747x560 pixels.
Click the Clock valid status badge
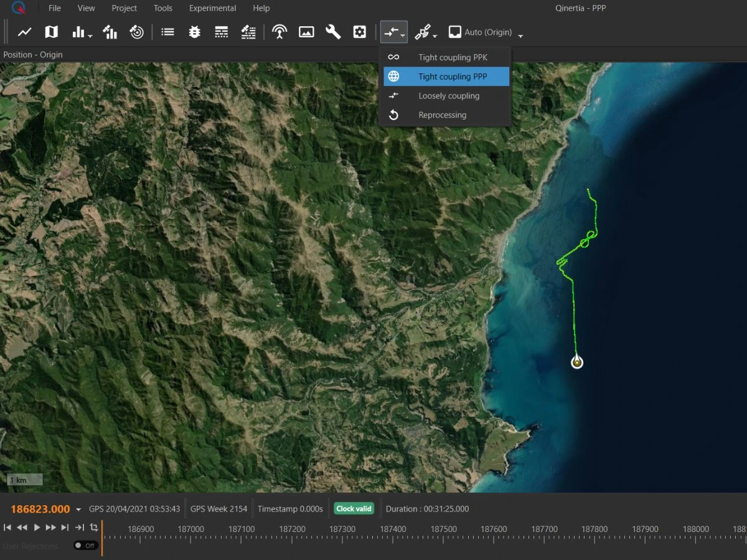point(354,509)
